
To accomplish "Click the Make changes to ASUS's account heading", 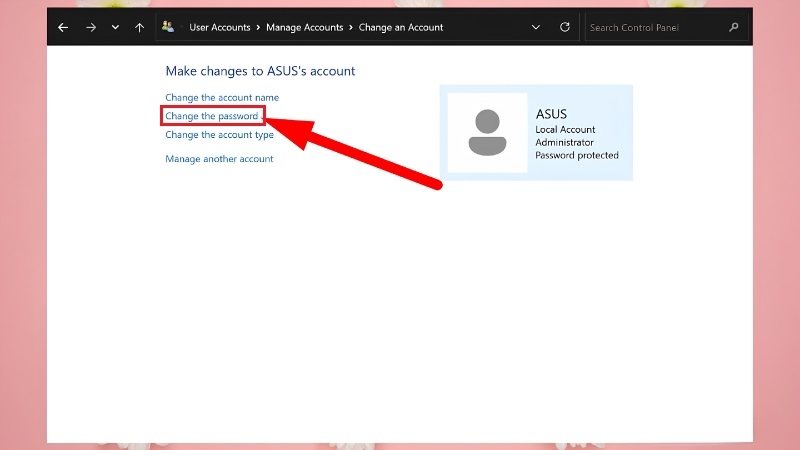I will coord(260,71).
